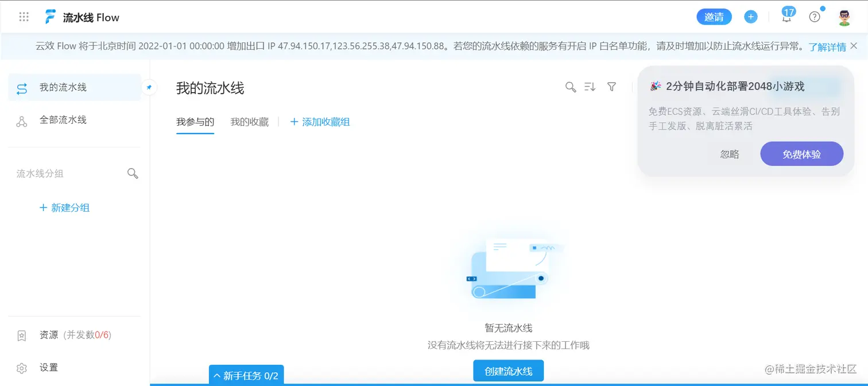
Task: Open 资源 concurrency in the sidebar
Action: point(75,335)
